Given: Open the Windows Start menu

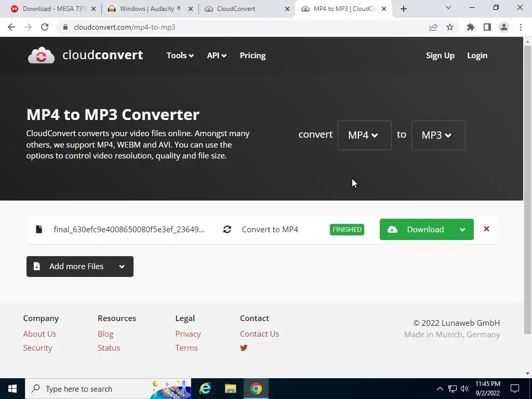Looking at the screenshot, I should 12,389.
